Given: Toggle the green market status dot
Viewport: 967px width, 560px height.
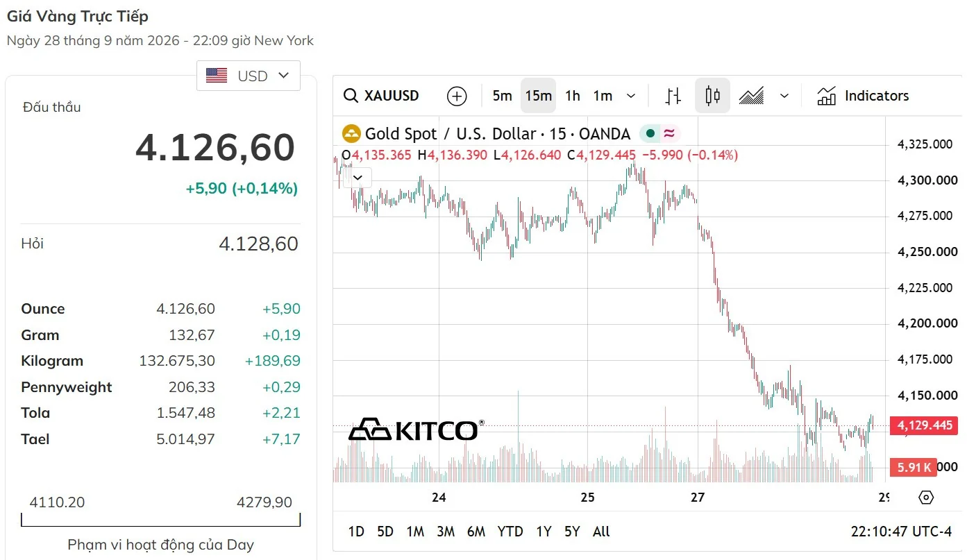Looking at the screenshot, I should (x=650, y=134).
